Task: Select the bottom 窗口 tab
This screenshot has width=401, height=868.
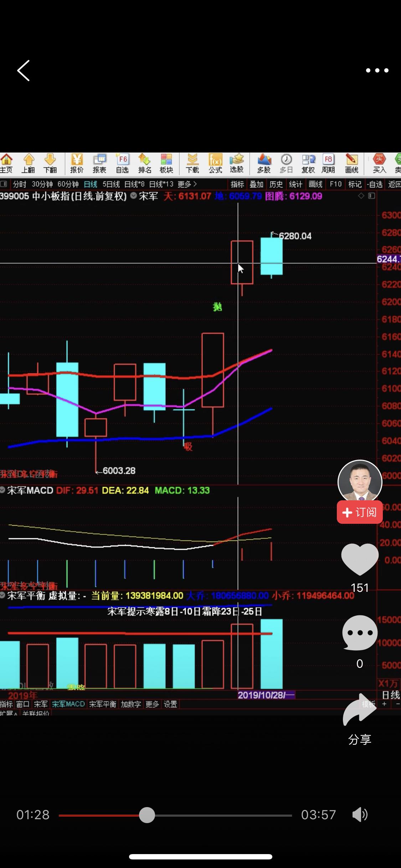Action: point(23,704)
